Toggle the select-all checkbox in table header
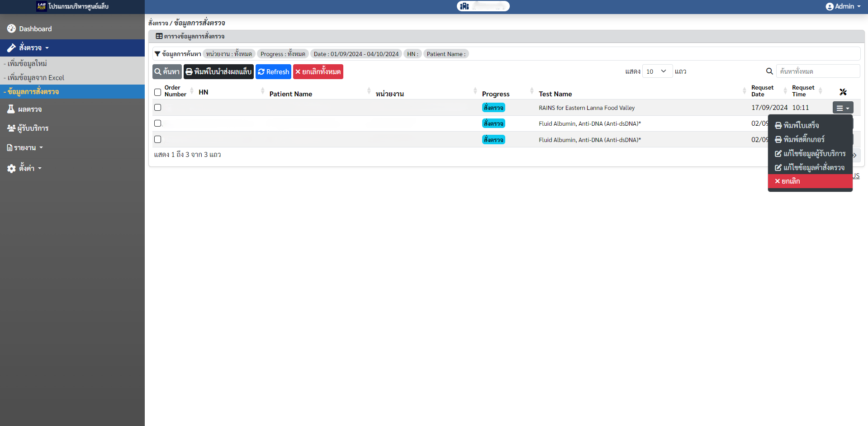This screenshot has height=426, width=868. point(157,92)
